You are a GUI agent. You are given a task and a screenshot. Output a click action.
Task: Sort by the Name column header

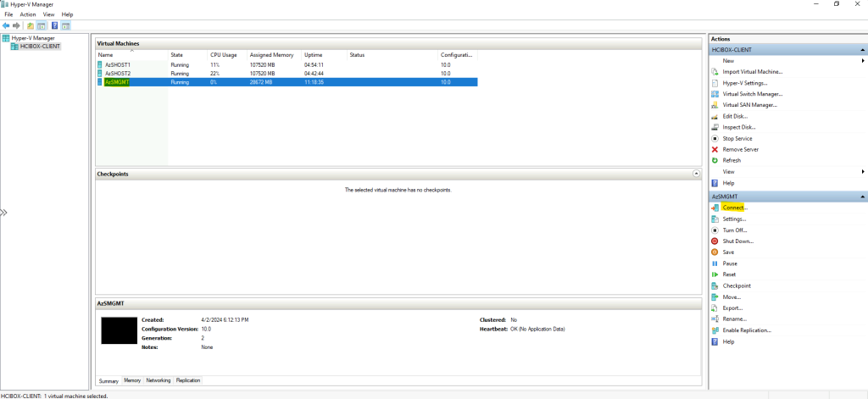[131, 55]
